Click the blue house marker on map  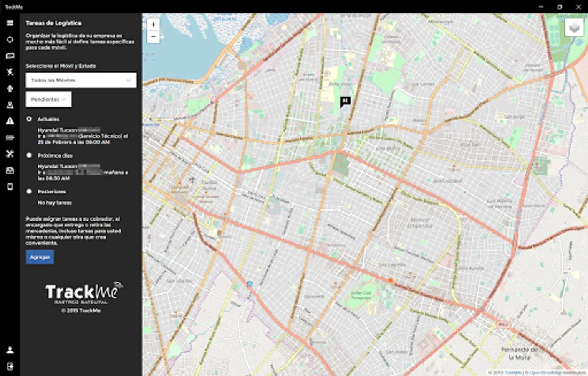click(x=250, y=284)
